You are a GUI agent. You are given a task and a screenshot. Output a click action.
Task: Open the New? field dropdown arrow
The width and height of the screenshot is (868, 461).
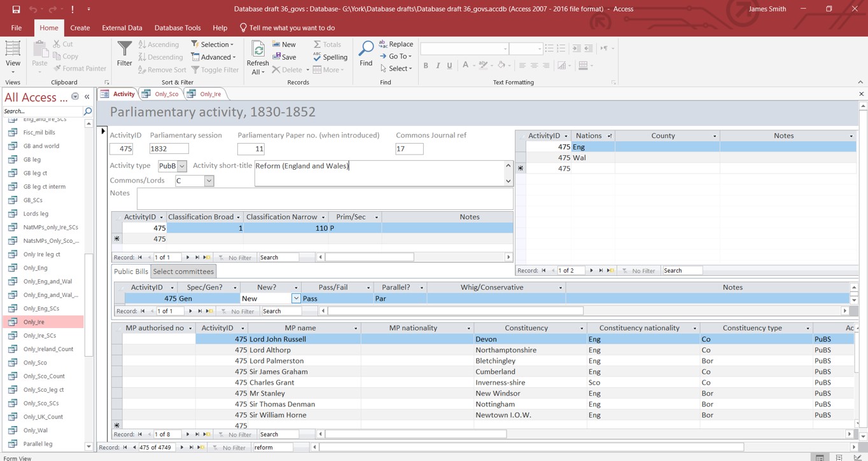pyautogui.click(x=296, y=298)
